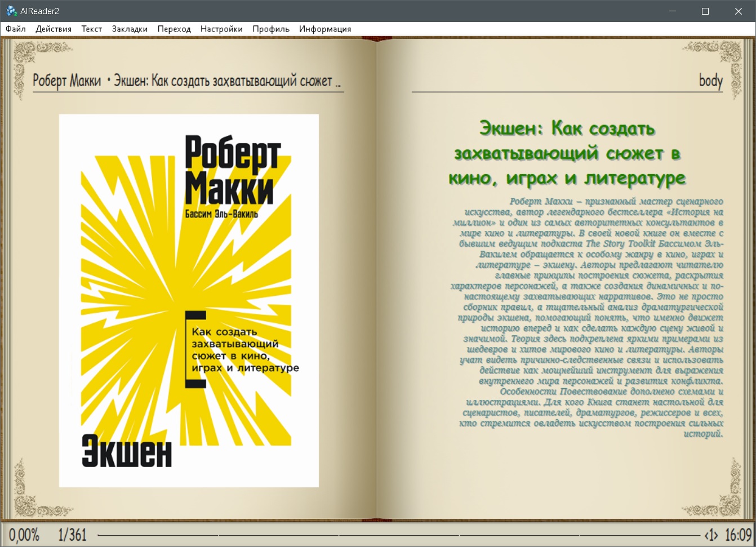The width and height of the screenshot is (756, 547).
Task: Open the Файл menu
Action: (x=16, y=29)
